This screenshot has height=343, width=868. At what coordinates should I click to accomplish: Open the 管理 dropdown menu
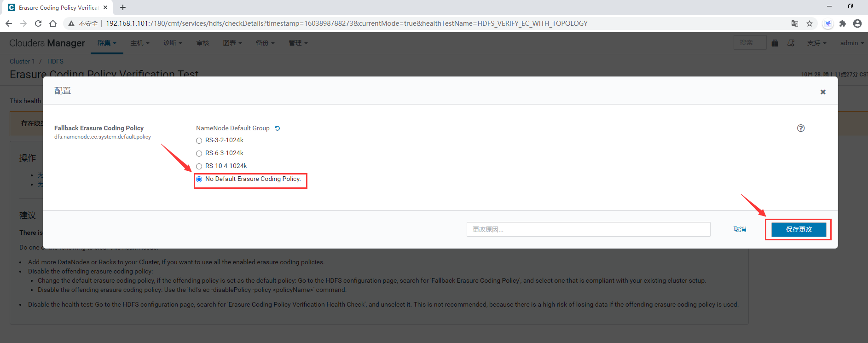tap(298, 43)
